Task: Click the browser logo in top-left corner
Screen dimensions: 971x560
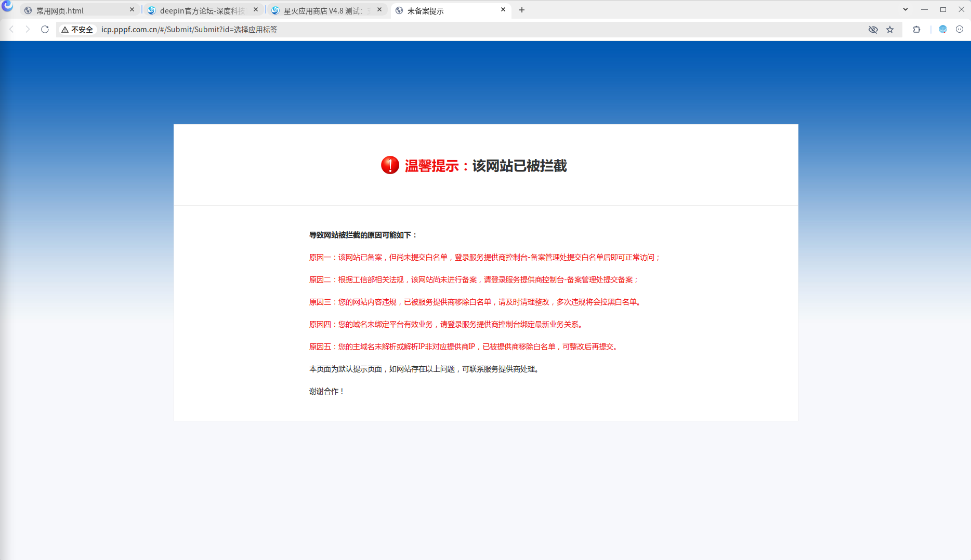Action: (x=7, y=6)
